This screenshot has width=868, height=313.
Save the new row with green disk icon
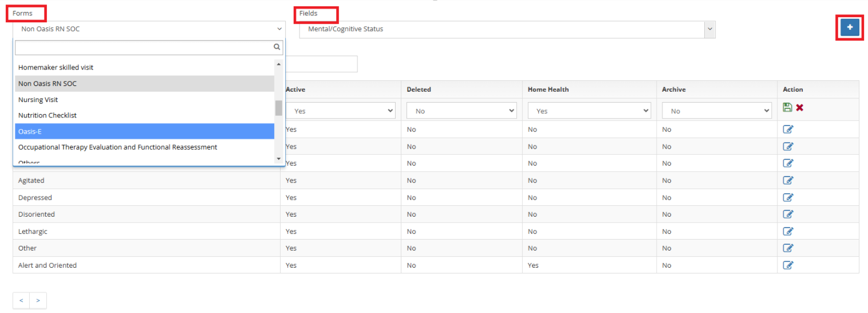point(788,107)
